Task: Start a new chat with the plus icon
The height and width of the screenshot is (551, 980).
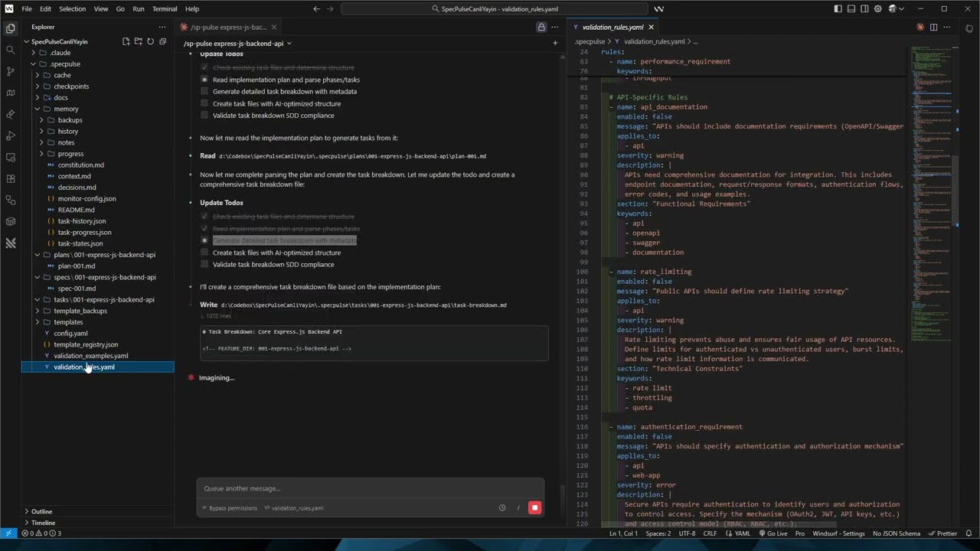Action: 555,43
